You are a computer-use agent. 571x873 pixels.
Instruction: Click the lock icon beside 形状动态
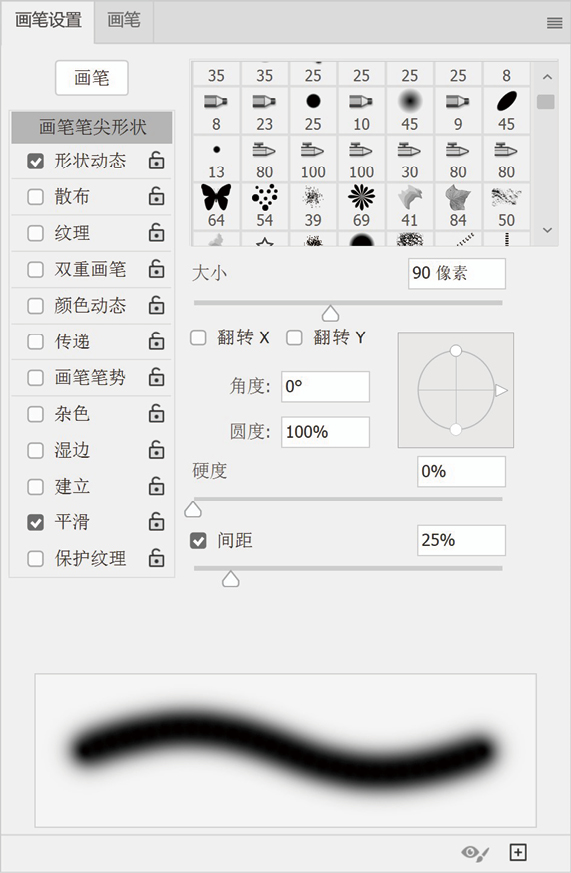(156, 160)
